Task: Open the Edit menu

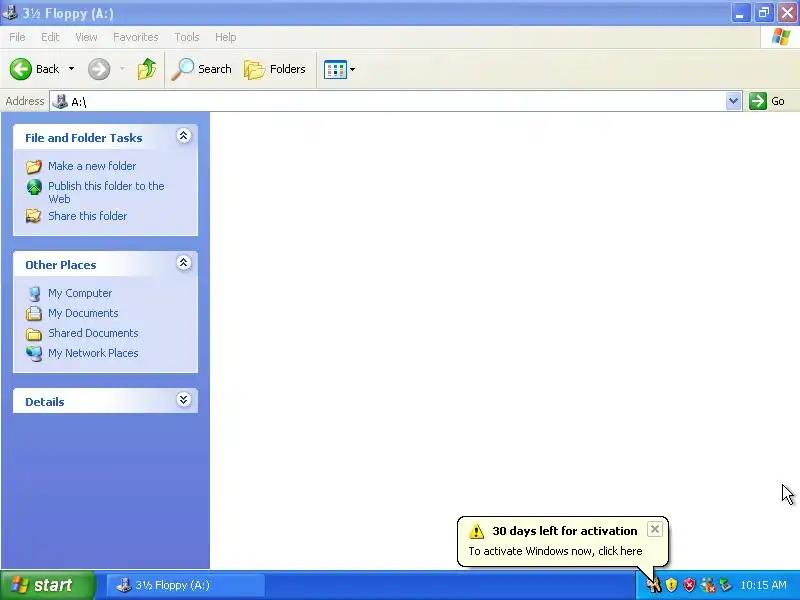Action: click(50, 37)
